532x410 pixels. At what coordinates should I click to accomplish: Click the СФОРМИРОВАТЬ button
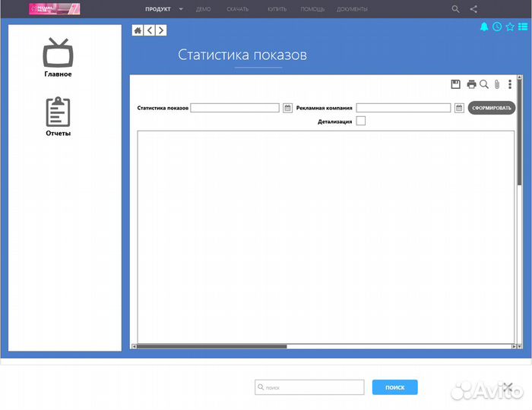(492, 108)
